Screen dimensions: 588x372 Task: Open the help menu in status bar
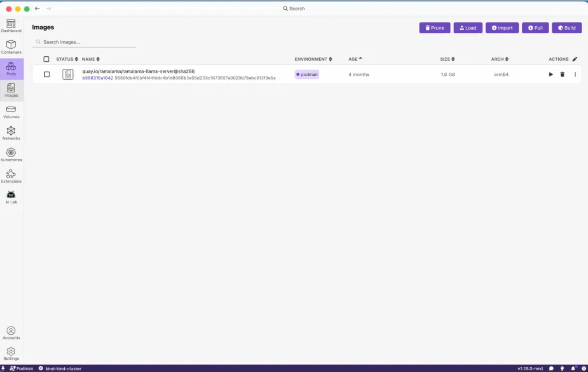click(x=584, y=368)
